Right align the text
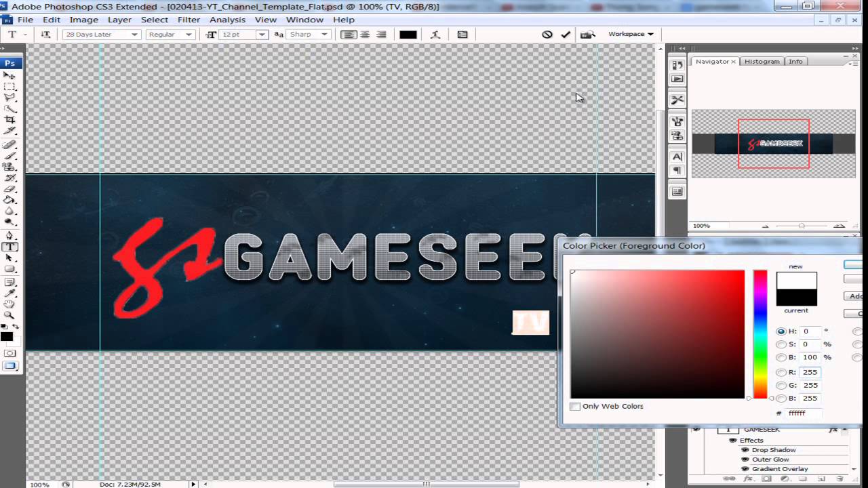This screenshot has height=488, width=868. (x=381, y=34)
